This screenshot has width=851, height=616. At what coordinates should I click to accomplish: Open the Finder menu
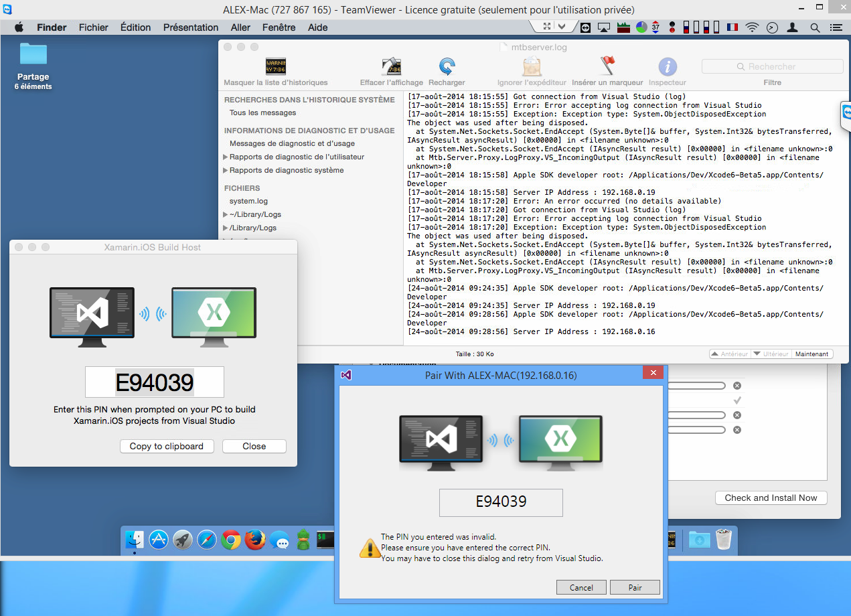52,27
